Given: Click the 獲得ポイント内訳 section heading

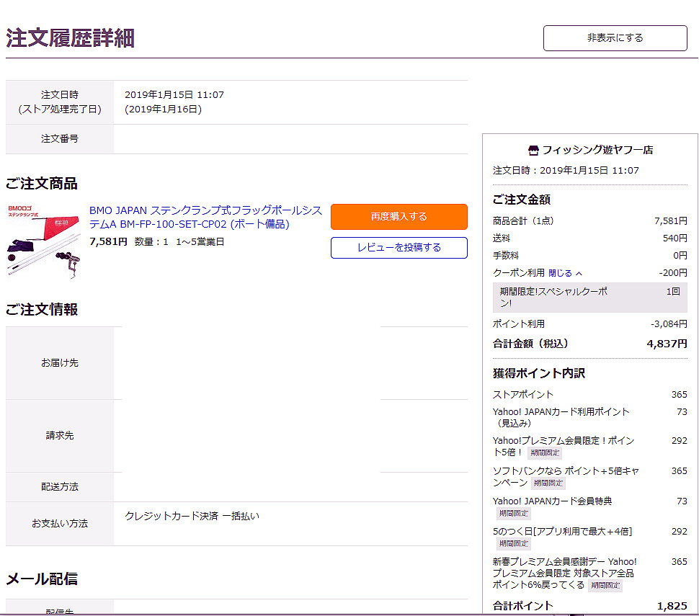Looking at the screenshot, I should tap(539, 373).
